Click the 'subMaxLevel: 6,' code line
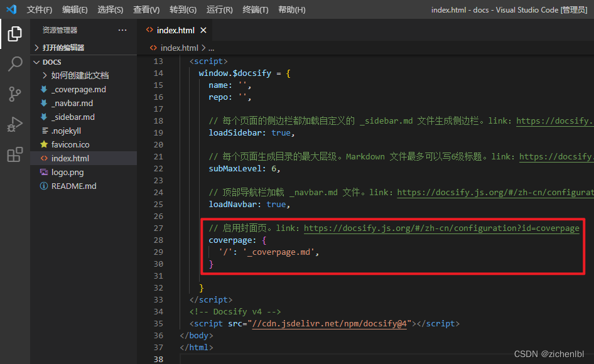The width and height of the screenshot is (594, 364). point(244,169)
